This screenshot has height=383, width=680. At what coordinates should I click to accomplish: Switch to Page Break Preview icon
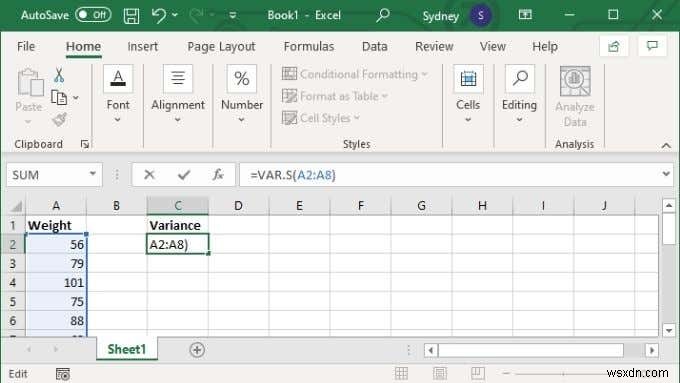pos(477,373)
